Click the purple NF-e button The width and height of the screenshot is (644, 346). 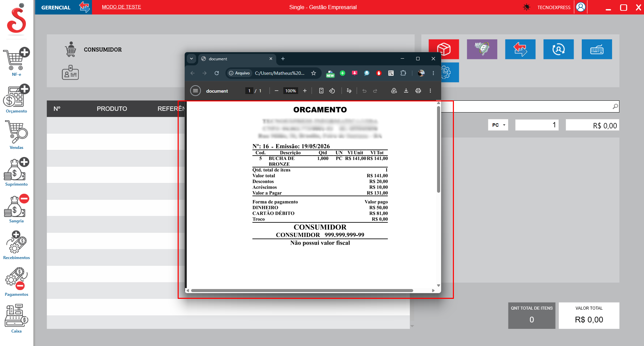click(x=482, y=49)
